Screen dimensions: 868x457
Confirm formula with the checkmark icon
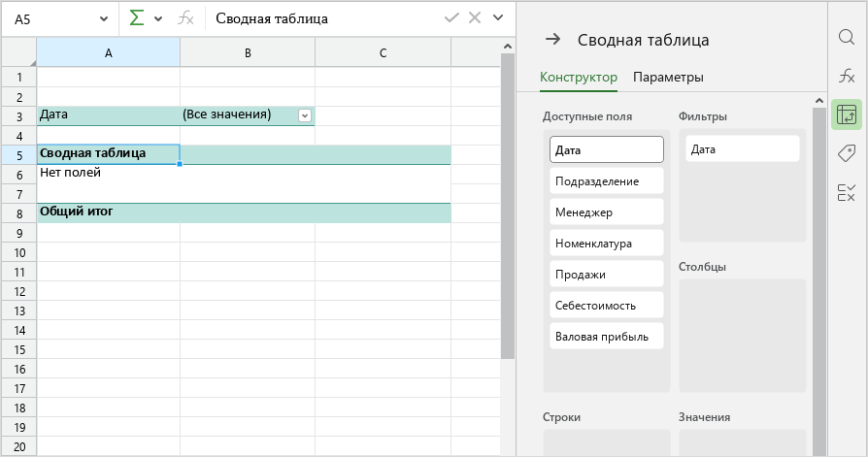click(x=451, y=17)
